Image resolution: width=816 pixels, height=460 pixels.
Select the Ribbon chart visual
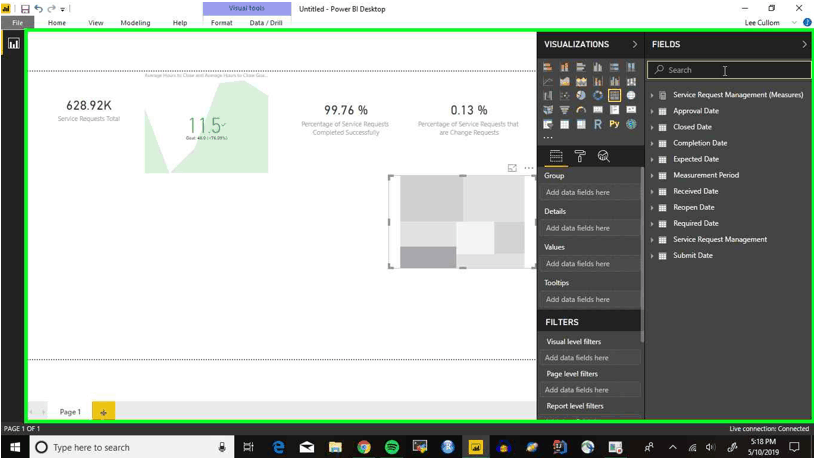pos(631,81)
